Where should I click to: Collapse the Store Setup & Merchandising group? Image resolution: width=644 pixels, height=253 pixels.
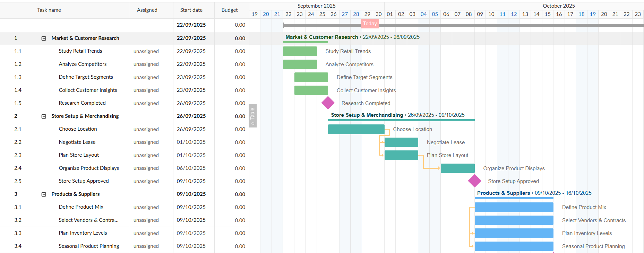coord(44,116)
